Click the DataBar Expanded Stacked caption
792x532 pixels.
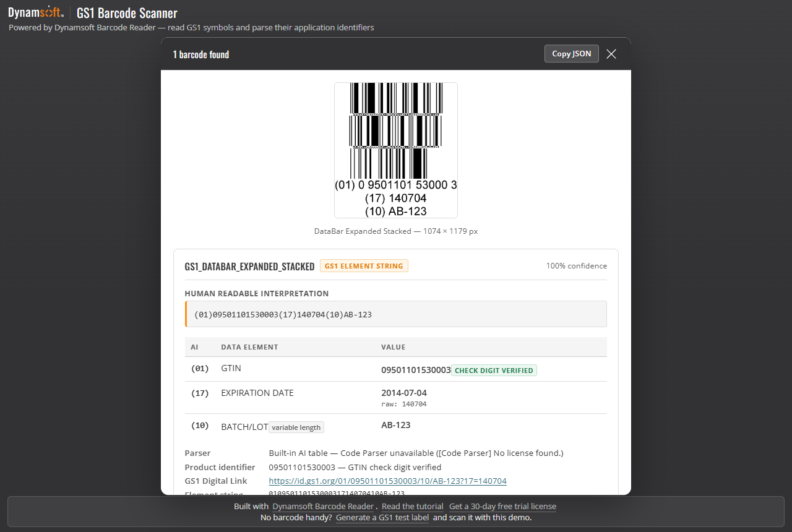coord(396,231)
